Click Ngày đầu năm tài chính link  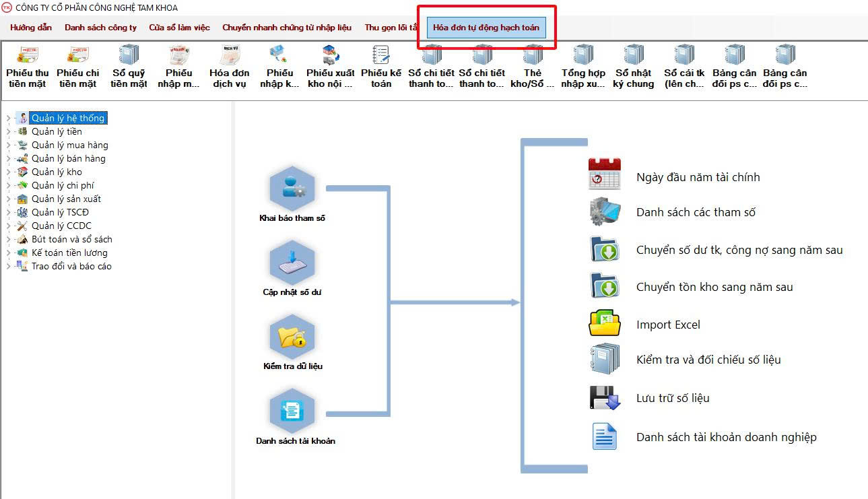(698, 177)
